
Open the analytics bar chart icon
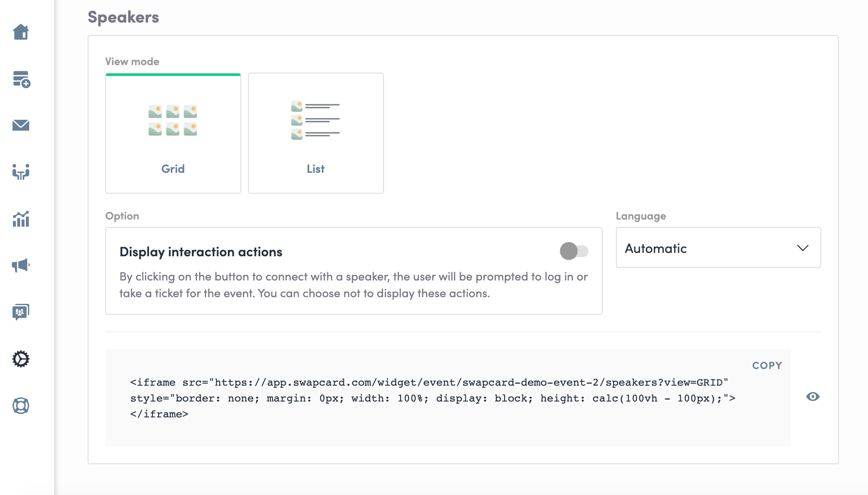pos(21,219)
